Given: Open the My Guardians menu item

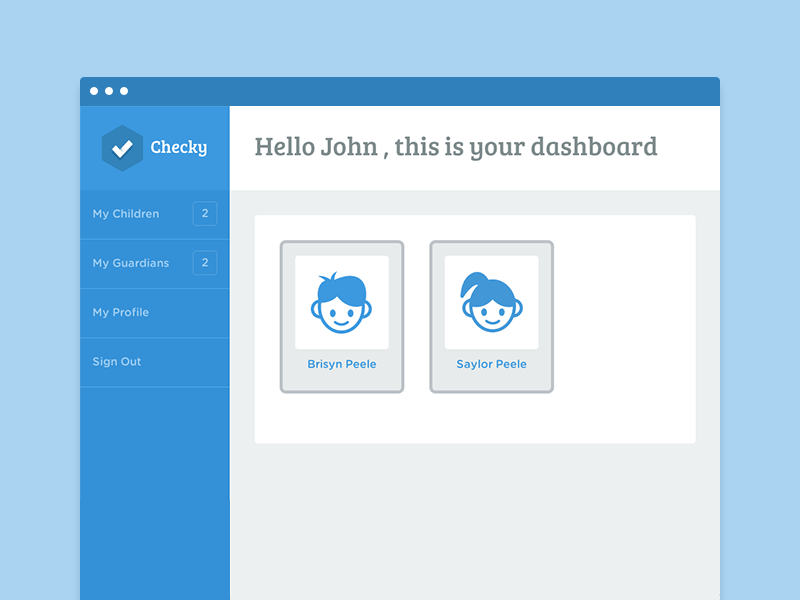Looking at the screenshot, I should 155,263.
